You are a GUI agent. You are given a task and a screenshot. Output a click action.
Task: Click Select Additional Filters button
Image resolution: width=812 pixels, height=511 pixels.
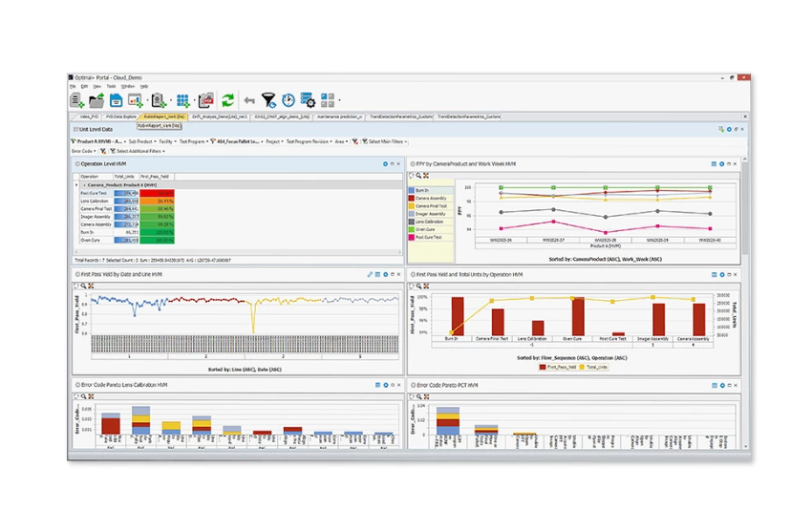[x=138, y=151]
